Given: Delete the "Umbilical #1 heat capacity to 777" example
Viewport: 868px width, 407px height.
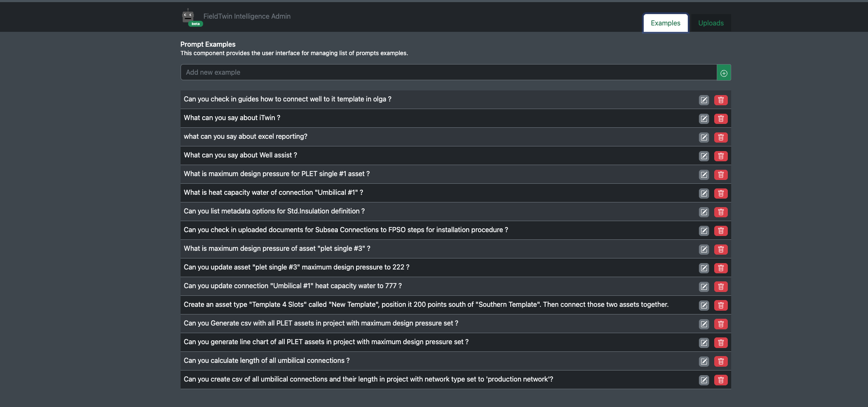Looking at the screenshot, I should click(721, 287).
